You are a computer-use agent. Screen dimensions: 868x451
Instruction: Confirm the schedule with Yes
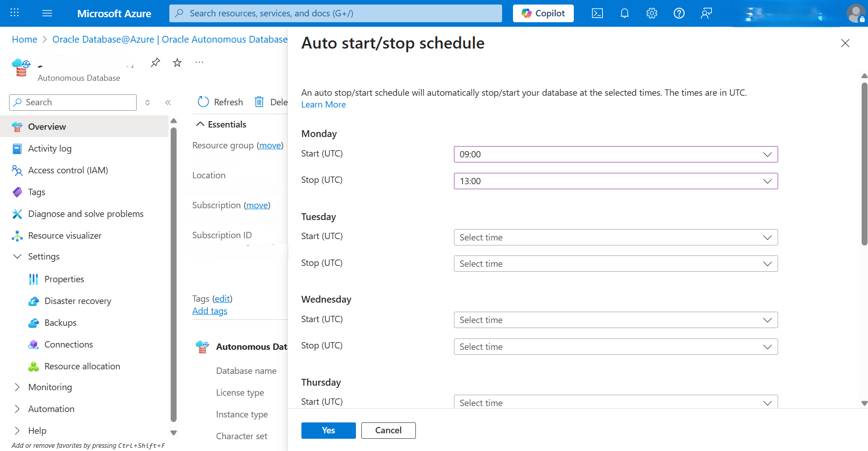pos(328,430)
